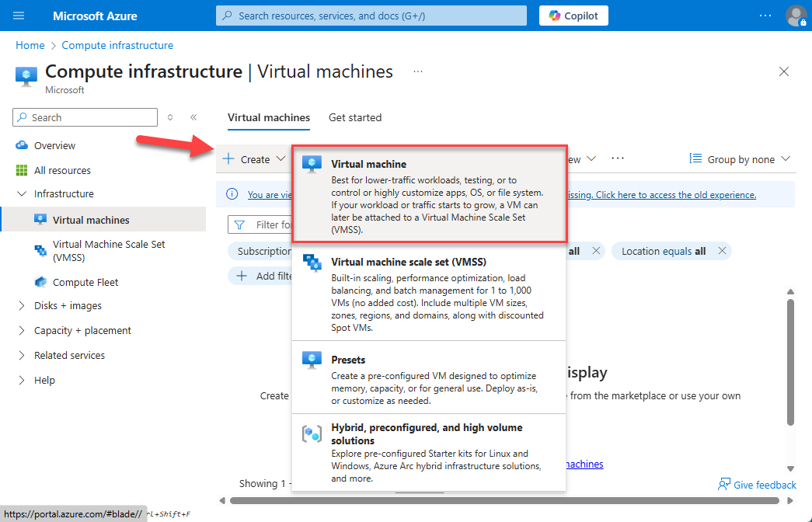Click the vertical scrollbar thumb

[791, 363]
